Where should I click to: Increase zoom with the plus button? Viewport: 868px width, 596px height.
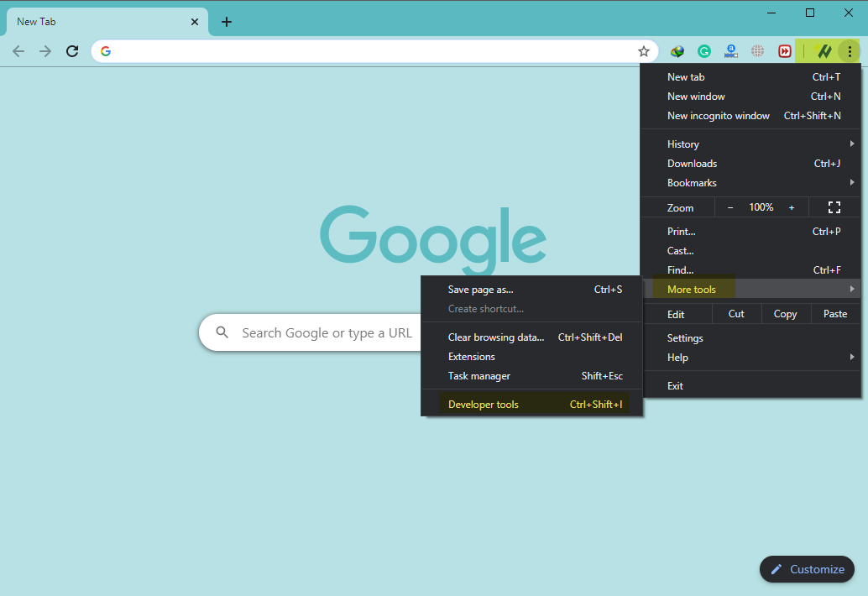(792, 207)
